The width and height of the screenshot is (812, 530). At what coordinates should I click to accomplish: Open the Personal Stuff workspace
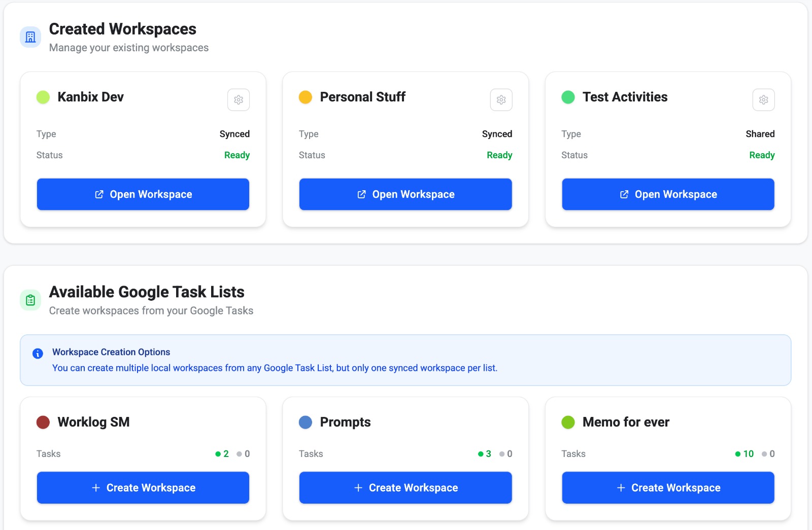click(x=405, y=194)
